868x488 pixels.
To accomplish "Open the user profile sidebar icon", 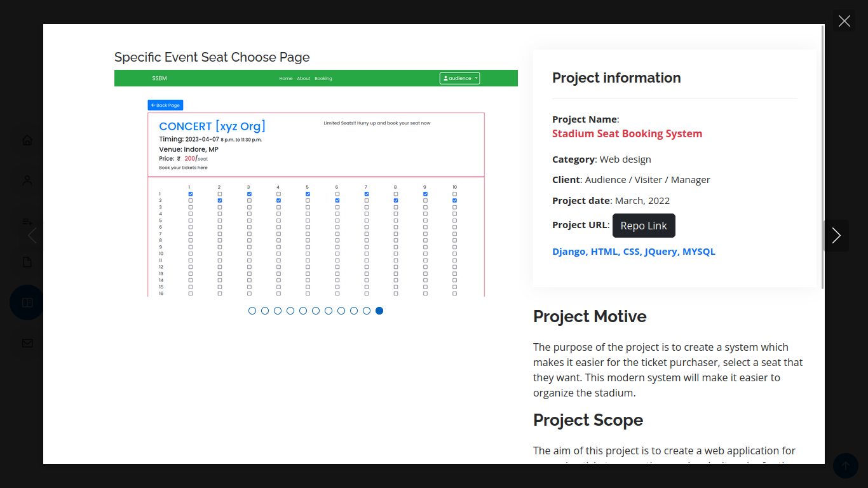I will [27, 180].
